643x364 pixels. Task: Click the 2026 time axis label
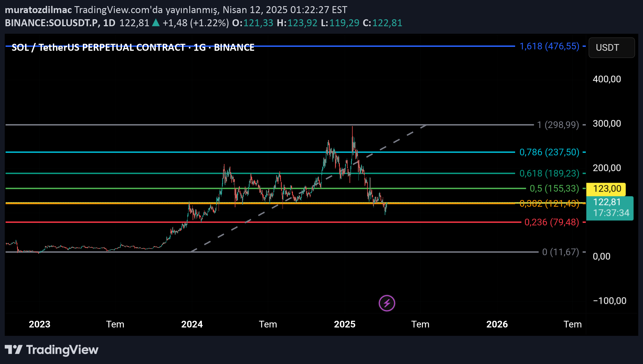tap(497, 324)
